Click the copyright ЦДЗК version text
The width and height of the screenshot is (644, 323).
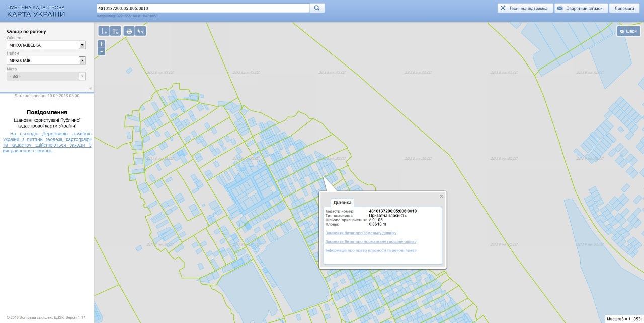coord(46,317)
